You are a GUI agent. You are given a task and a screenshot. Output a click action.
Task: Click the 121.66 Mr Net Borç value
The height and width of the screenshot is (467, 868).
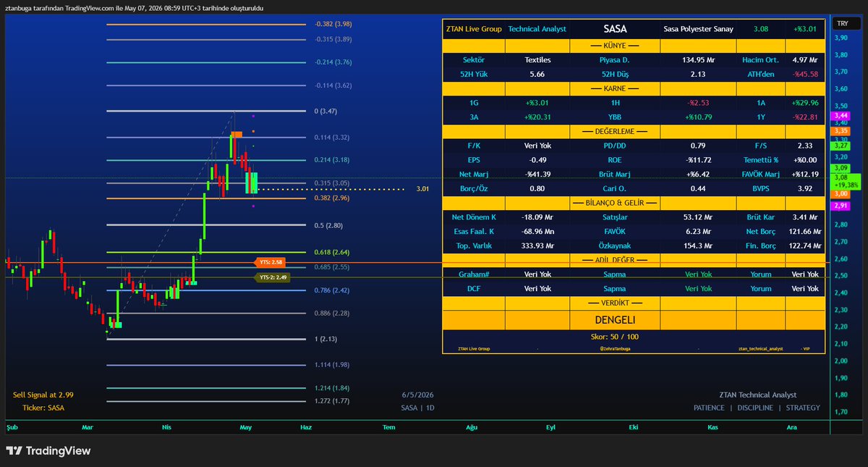804,231
